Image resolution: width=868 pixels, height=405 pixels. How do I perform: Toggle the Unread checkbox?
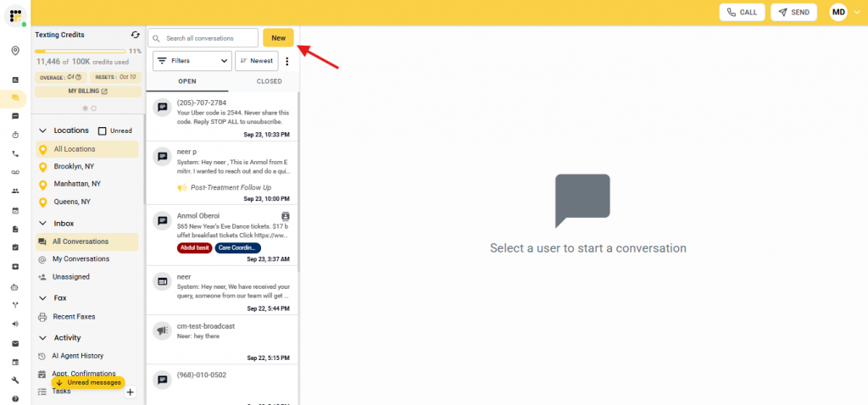[x=103, y=131]
